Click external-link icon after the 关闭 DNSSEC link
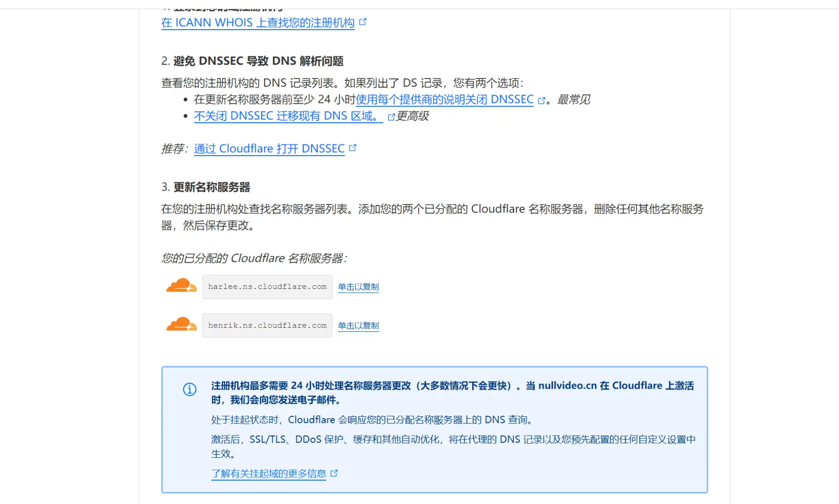Screen dimensions: 839x504 541,101
